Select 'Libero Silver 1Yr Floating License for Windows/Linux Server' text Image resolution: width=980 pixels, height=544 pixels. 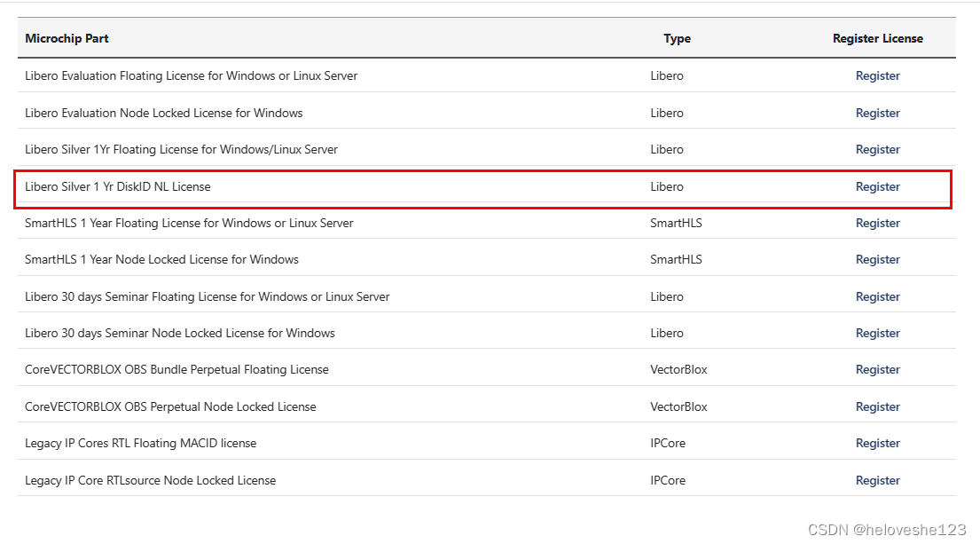[181, 149]
